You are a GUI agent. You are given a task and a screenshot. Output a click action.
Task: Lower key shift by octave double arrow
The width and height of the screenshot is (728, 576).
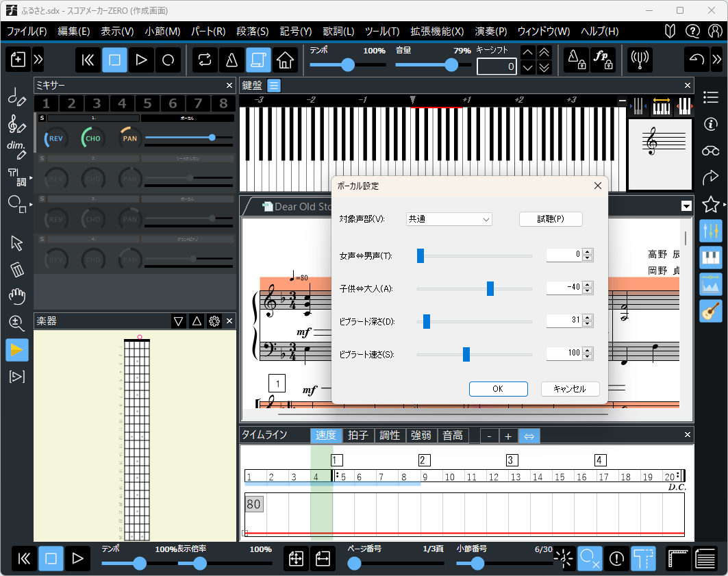(x=544, y=68)
